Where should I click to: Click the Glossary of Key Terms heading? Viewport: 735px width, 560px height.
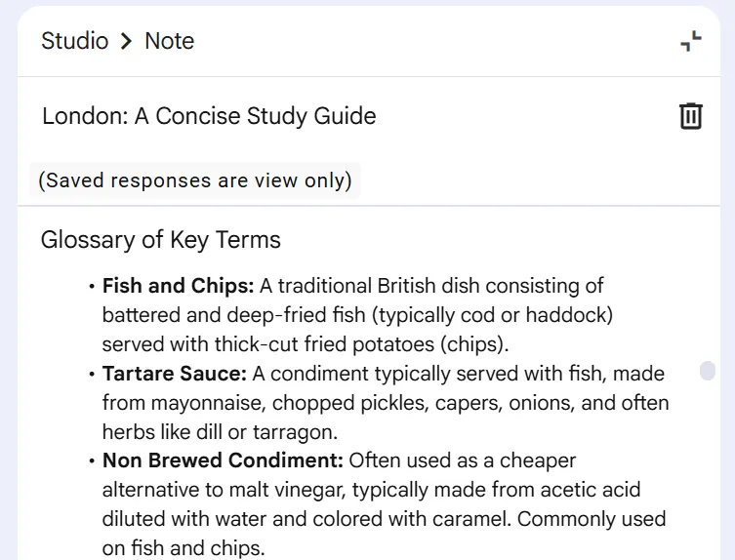[160, 240]
